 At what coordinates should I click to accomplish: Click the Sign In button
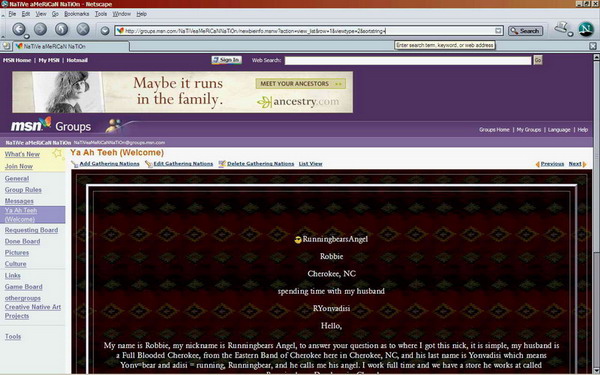(227, 60)
